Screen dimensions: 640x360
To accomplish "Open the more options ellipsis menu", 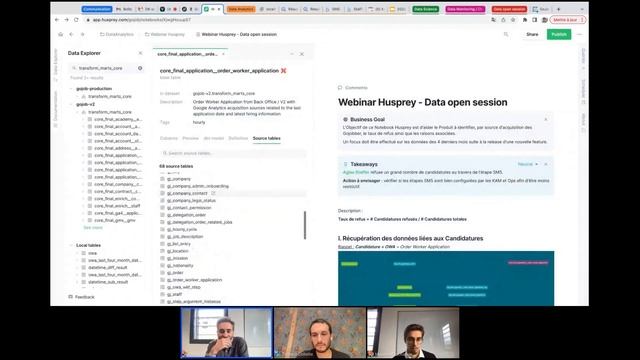I will (x=580, y=34).
